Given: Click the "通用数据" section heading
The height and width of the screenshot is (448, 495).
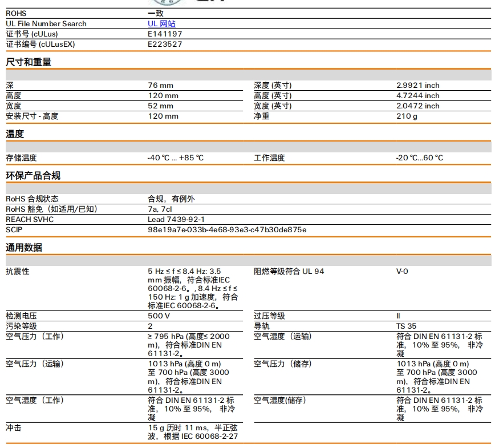Looking at the screenshot, I should click(x=24, y=247).
